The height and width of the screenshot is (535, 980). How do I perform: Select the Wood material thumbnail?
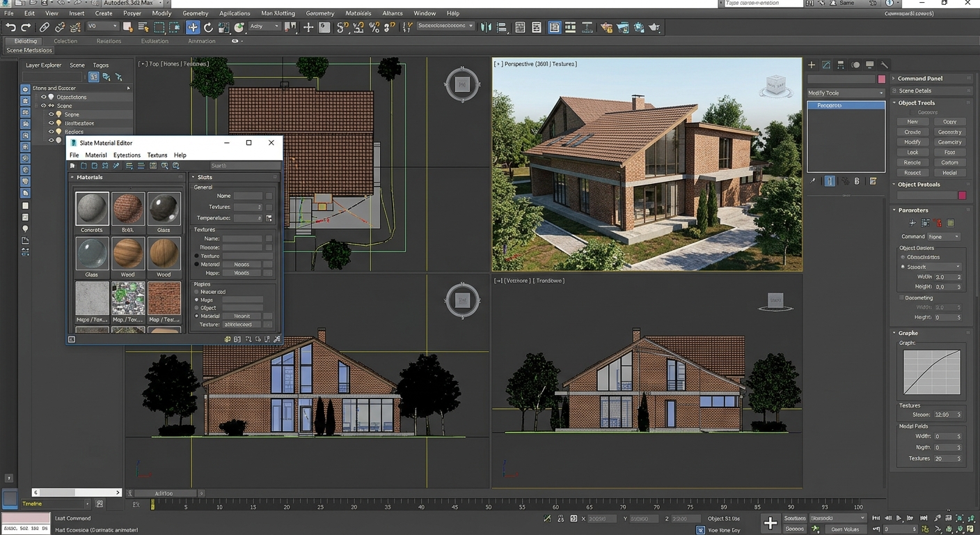tap(128, 254)
